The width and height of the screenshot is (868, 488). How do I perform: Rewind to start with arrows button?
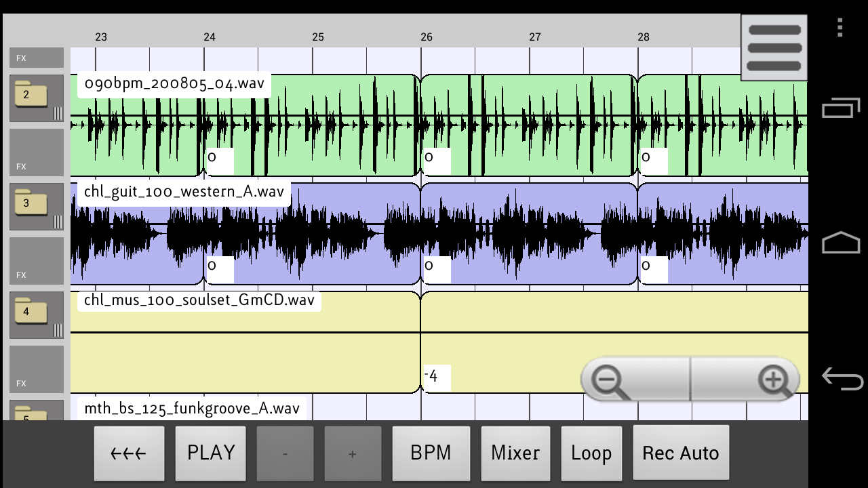(x=129, y=453)
